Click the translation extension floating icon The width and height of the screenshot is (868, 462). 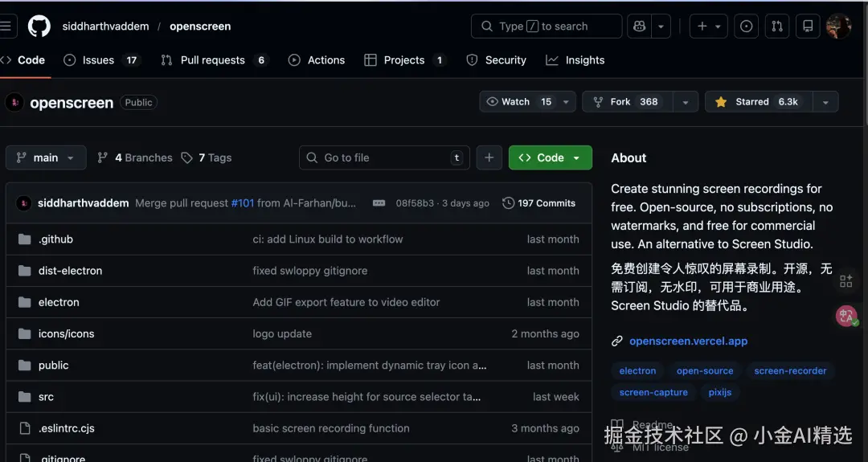[846, 316]
